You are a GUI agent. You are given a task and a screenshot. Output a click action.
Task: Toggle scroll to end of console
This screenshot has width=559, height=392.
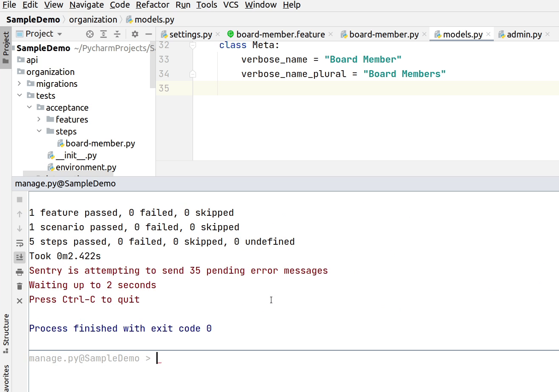click(20, 257)
